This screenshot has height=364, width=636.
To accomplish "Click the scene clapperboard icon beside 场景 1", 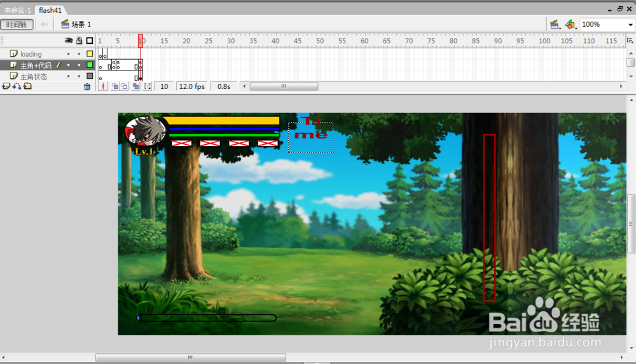I will [65, 24].
